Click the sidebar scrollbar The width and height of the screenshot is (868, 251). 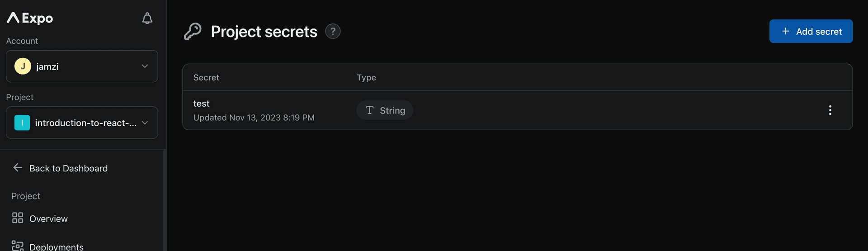pyautogui.click(x=165, y=199)
